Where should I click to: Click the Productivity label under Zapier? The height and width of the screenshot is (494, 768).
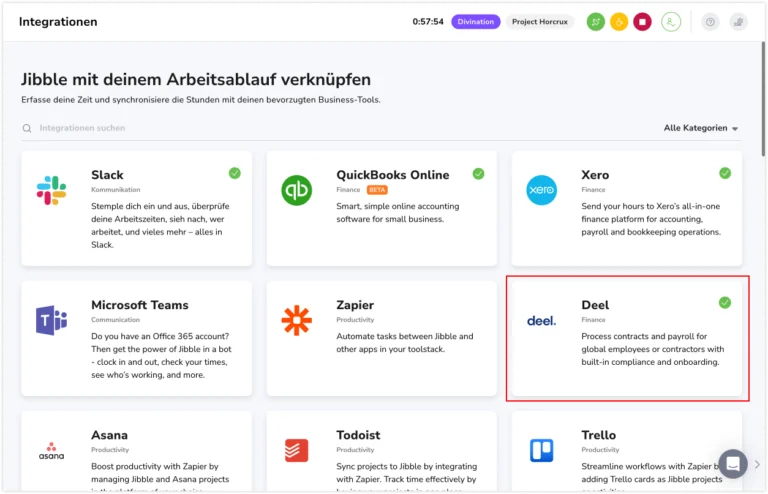point(355,320)
